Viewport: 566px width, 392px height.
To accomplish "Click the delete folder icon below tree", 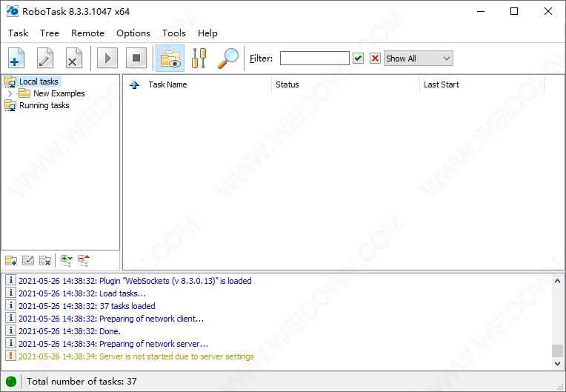I will click(45, 260).
